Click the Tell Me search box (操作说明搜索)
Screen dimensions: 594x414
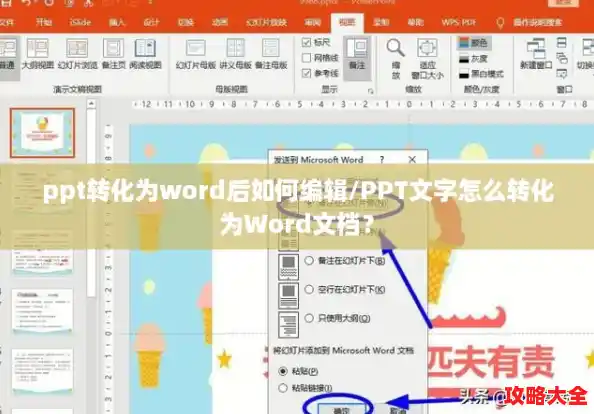point(537,23)
